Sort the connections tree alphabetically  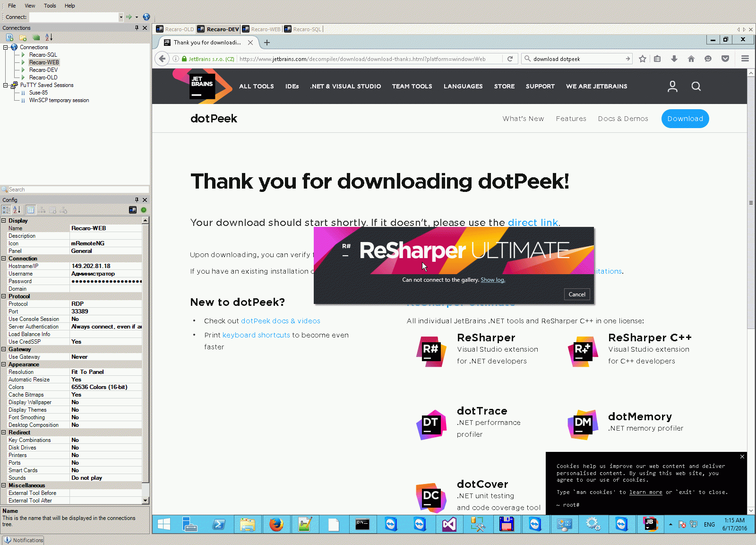[x=49, y=37]
